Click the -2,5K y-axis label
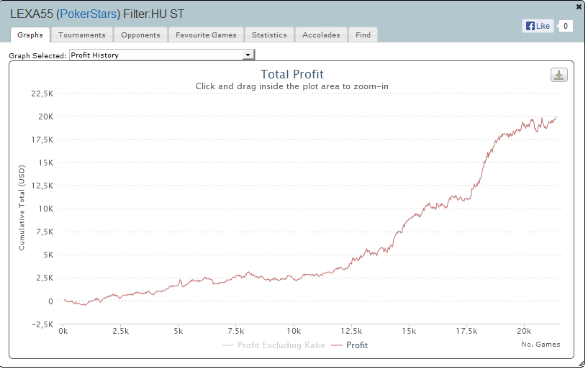 click(x=42, y=324)
